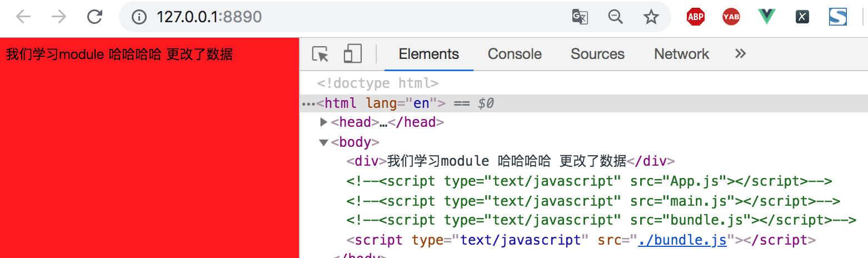
Task: Go back to the previous page
Action: click(23, 17)
